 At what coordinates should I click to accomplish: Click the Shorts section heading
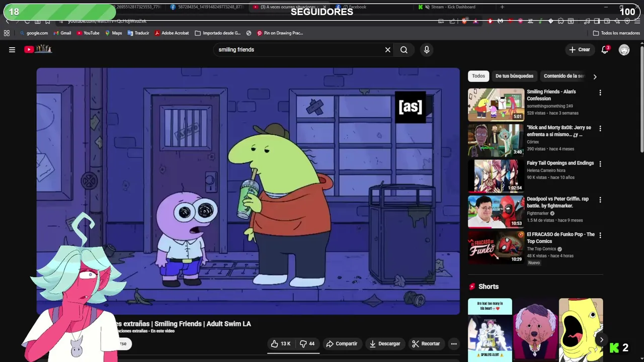point(489,287)
